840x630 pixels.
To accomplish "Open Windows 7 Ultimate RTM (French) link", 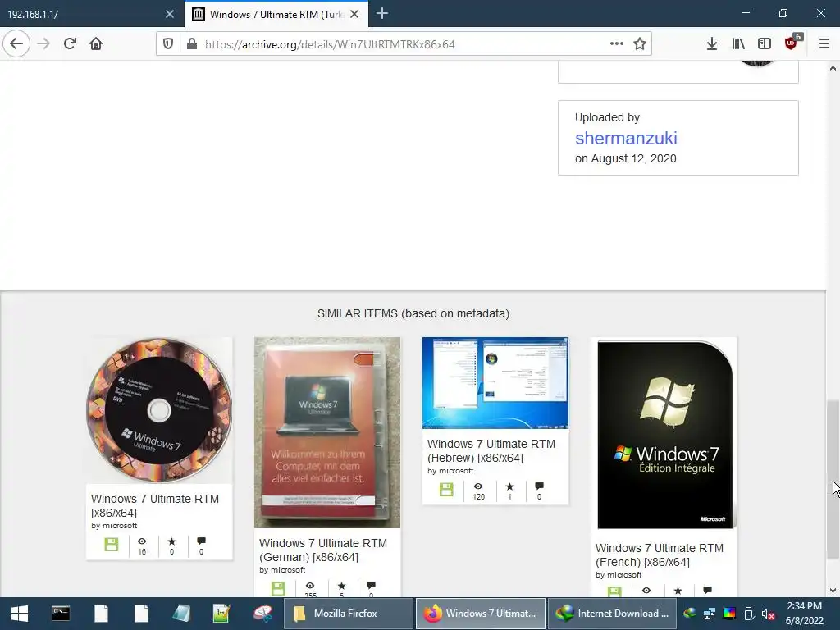I will tap(660, 555).
